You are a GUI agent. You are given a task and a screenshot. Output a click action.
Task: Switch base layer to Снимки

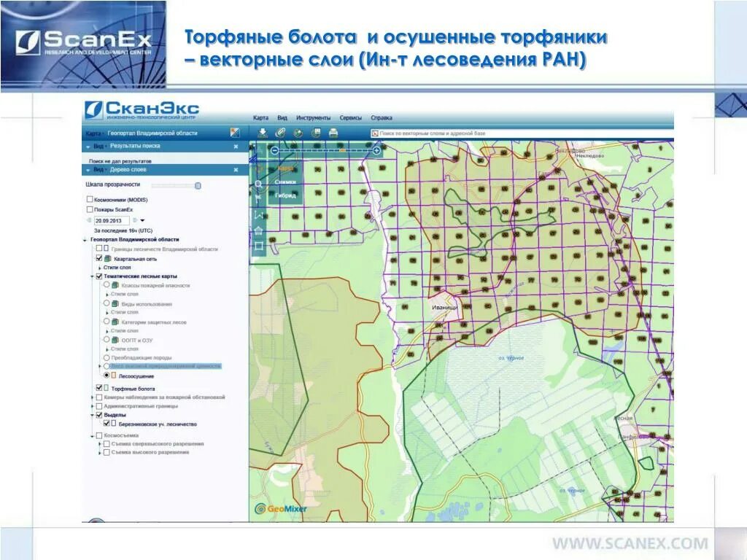pyautogui.click(x=285, y=182)
